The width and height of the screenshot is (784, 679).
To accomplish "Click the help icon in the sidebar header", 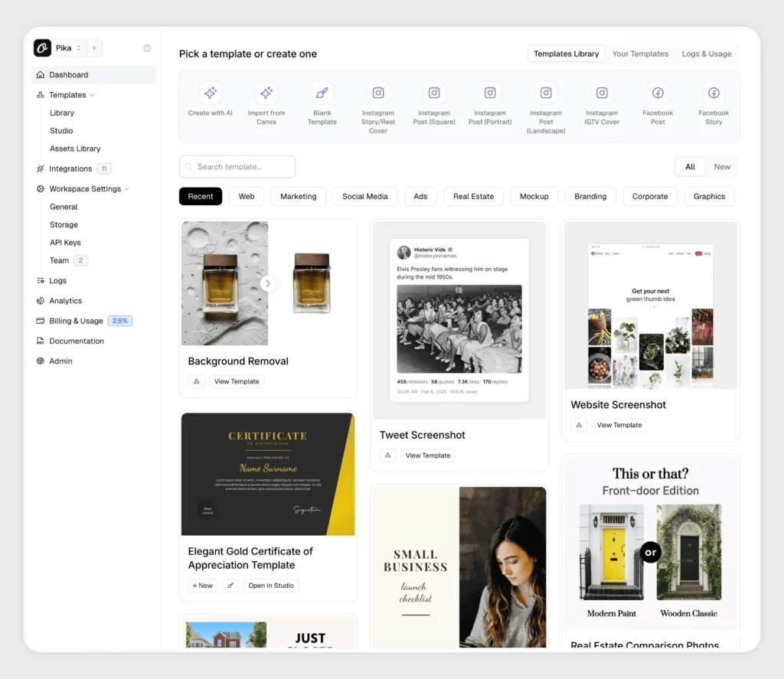I will pos(147,47).
